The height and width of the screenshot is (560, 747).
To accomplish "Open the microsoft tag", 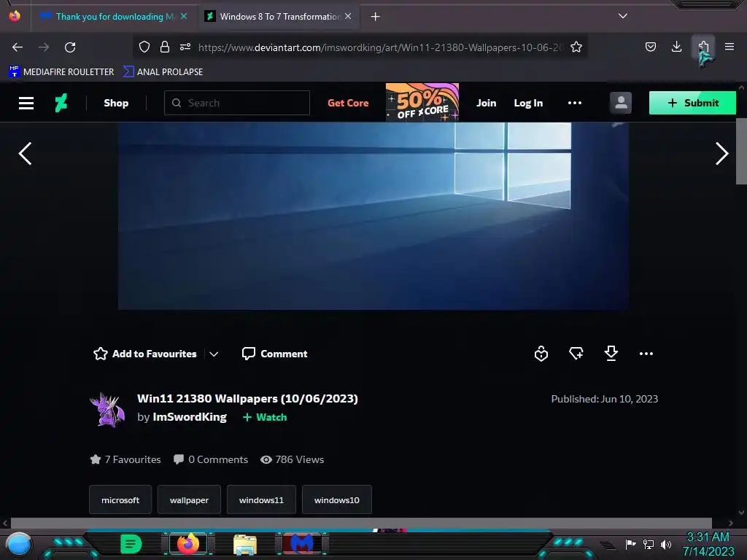I will point(120,500).
